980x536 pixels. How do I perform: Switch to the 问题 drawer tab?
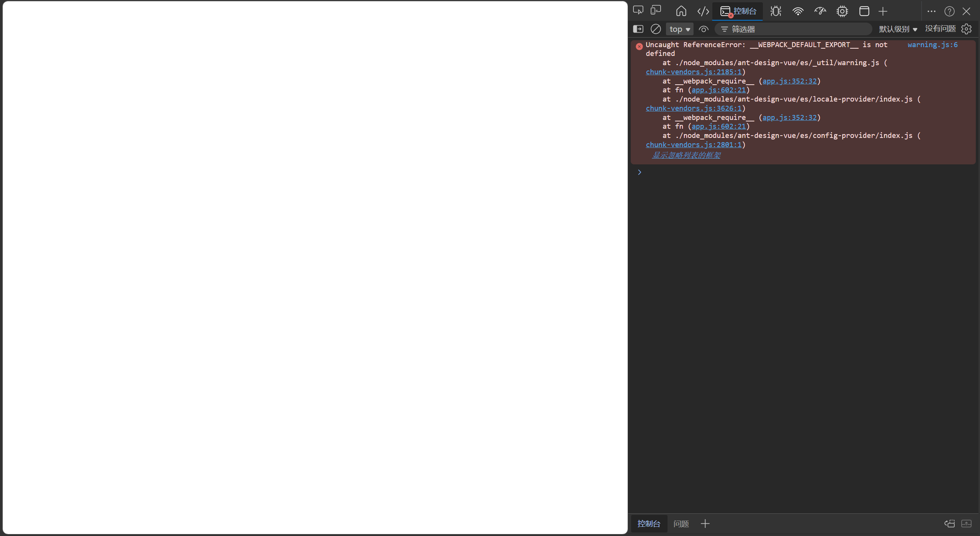point(681,523)
